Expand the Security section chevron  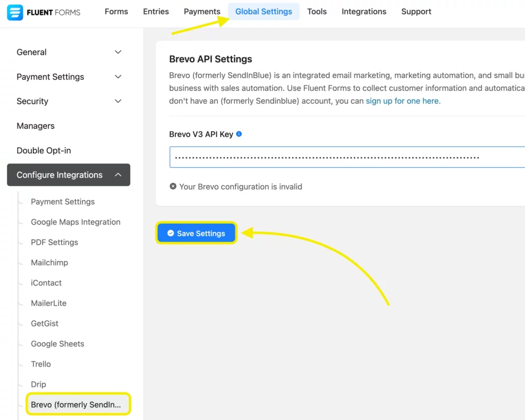point(118,101)
